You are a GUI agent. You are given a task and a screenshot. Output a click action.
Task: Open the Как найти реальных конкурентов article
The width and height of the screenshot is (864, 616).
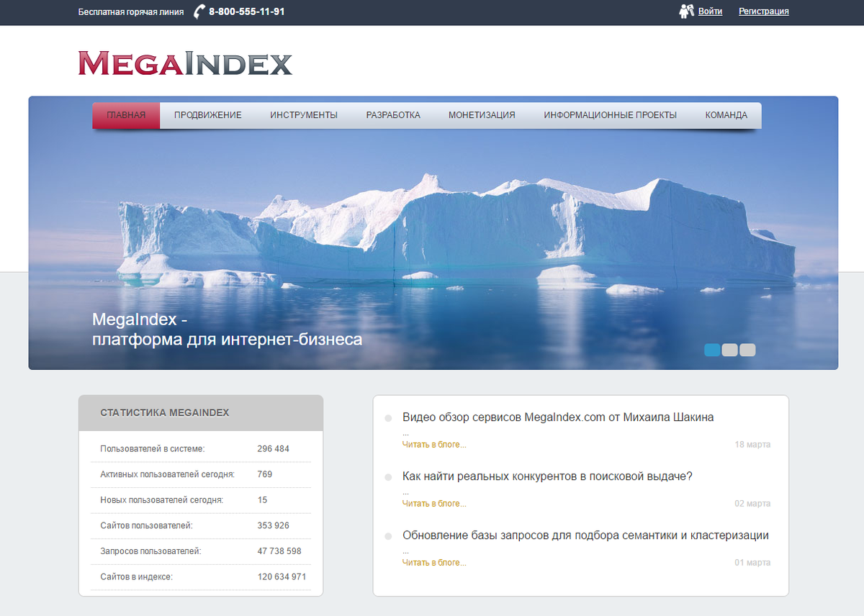pos(547,476)
